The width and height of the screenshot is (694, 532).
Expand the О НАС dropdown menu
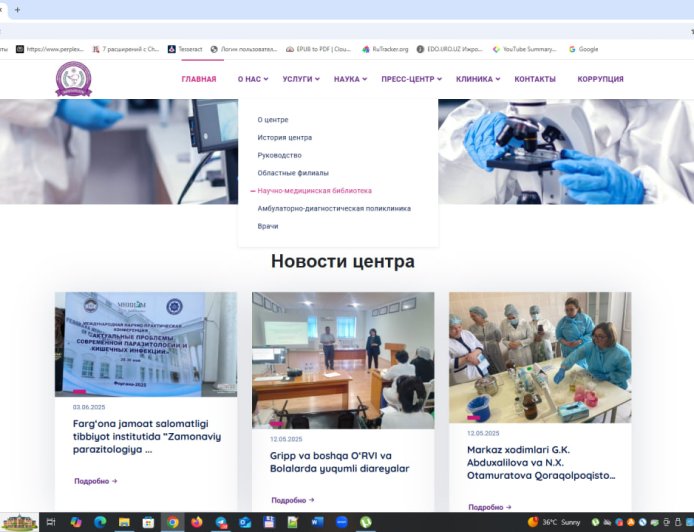point(253,79)
